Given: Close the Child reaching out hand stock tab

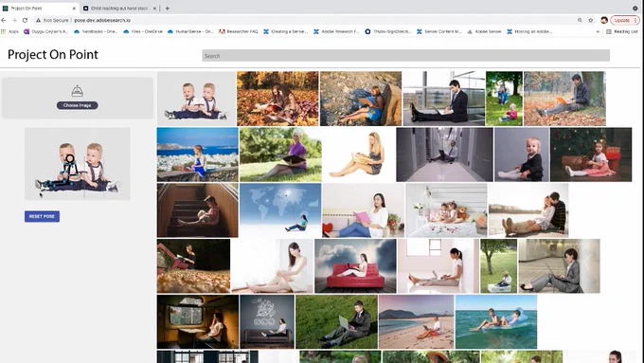Looking at the screenshot, I should (x=154, y=9).
